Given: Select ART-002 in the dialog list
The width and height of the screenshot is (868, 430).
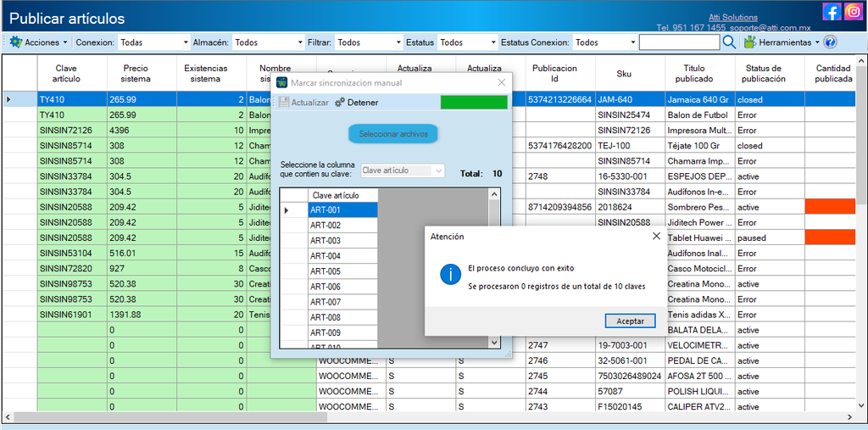Looking at the screenshot, I should pos(342,226).
